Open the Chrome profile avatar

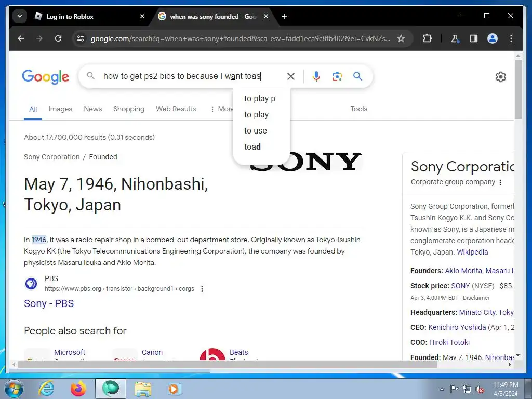493,38
